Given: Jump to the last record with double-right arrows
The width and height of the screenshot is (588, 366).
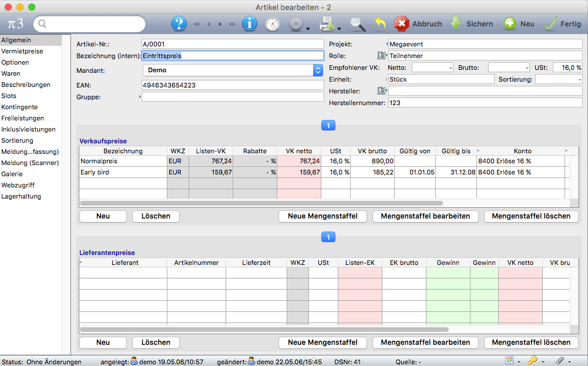Looking at the screenshot, I should pos(232,24).
